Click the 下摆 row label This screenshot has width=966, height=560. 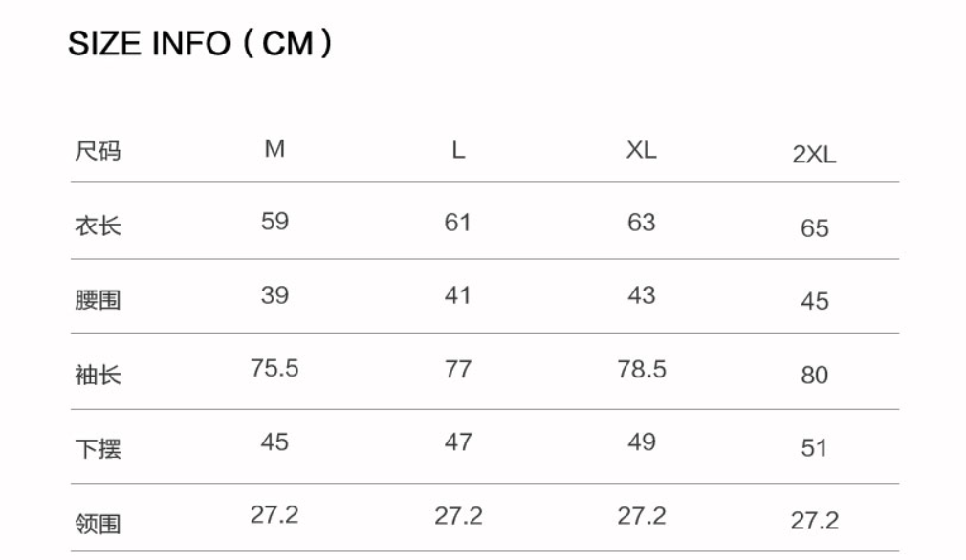click(x=98, y=448)
